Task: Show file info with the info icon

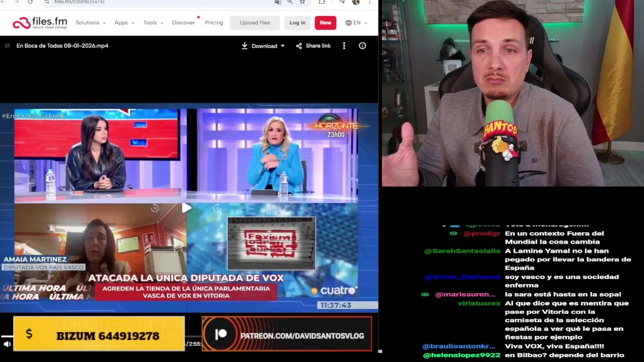Action: click(362, 46)
